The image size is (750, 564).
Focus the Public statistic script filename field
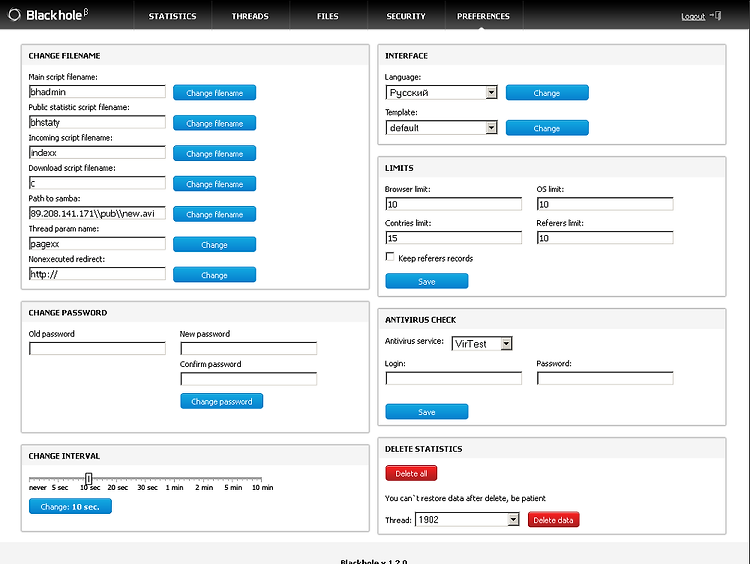[x=97, y=122]
